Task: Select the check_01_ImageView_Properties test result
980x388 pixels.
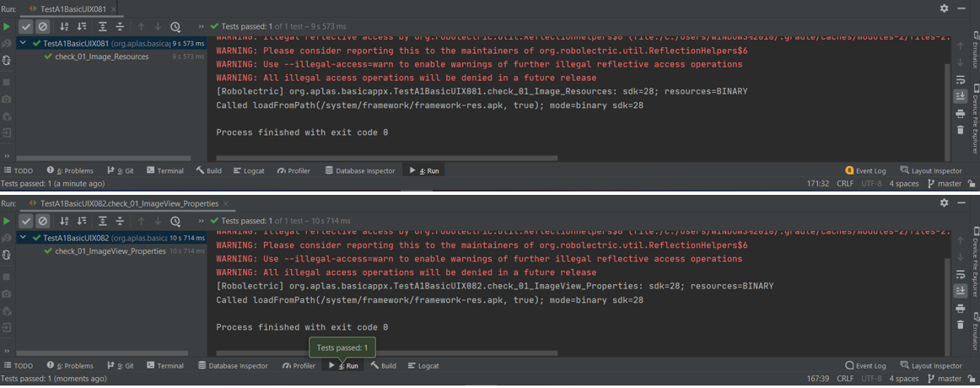Action: (x=110, y=251)
